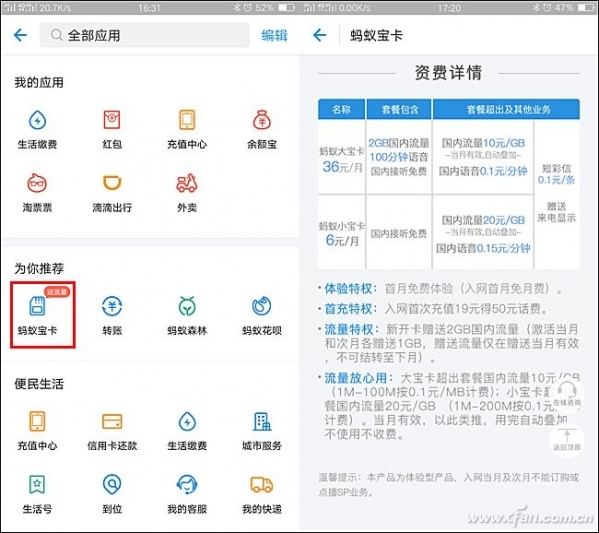Tap 赠送来电显示 cell
599x533 pixels.
point(556,212)
